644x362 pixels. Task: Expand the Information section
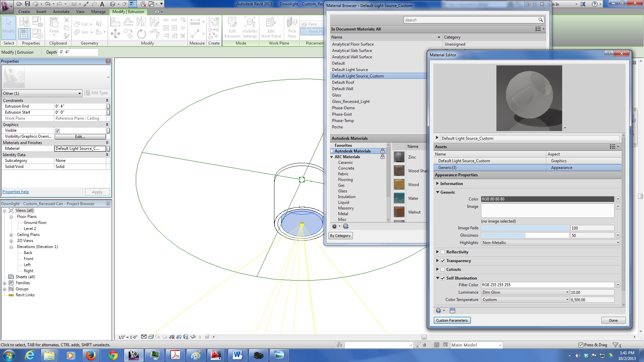(437, 184)
